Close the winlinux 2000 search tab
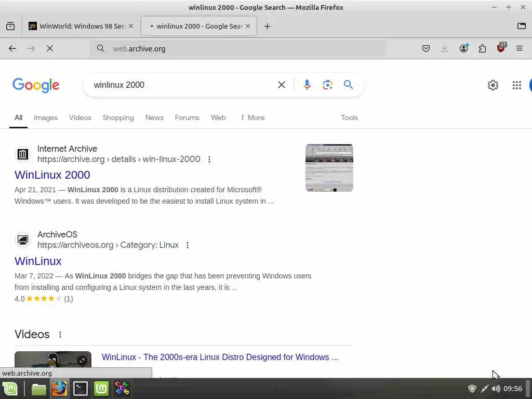The height and width of the screenshot is (399, 532). pos(248,26)
